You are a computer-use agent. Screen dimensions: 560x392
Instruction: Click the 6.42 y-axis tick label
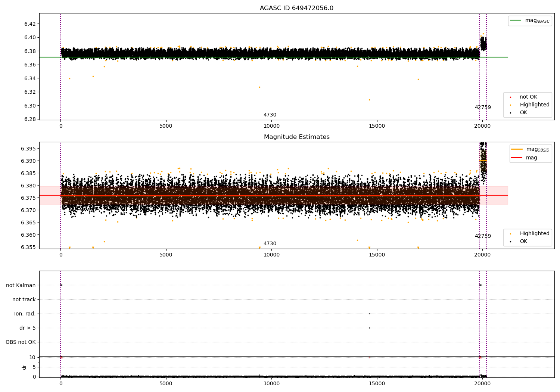(x=30, y=24)
